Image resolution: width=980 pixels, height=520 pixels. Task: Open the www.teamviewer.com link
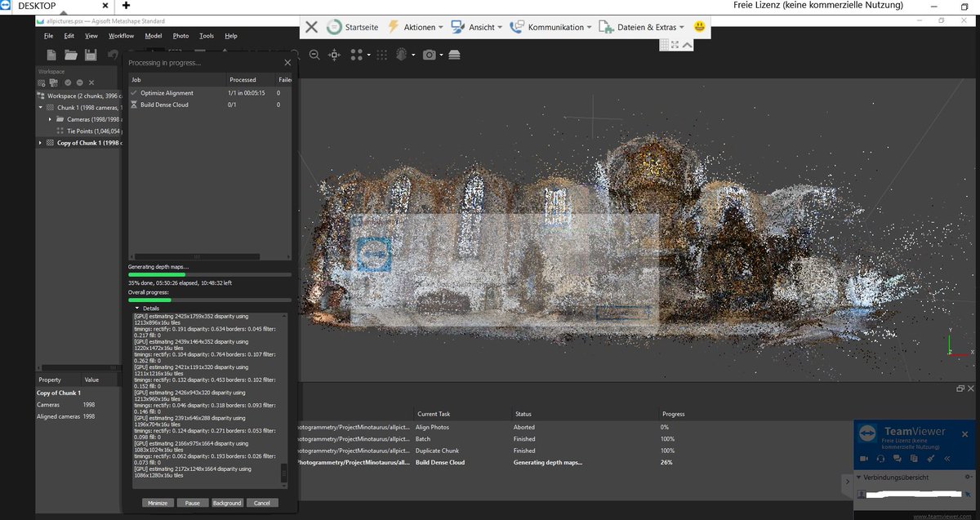(944, 516)
